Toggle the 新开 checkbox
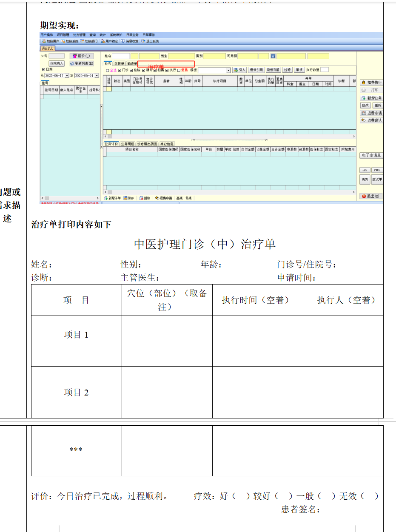 point(144,70)
